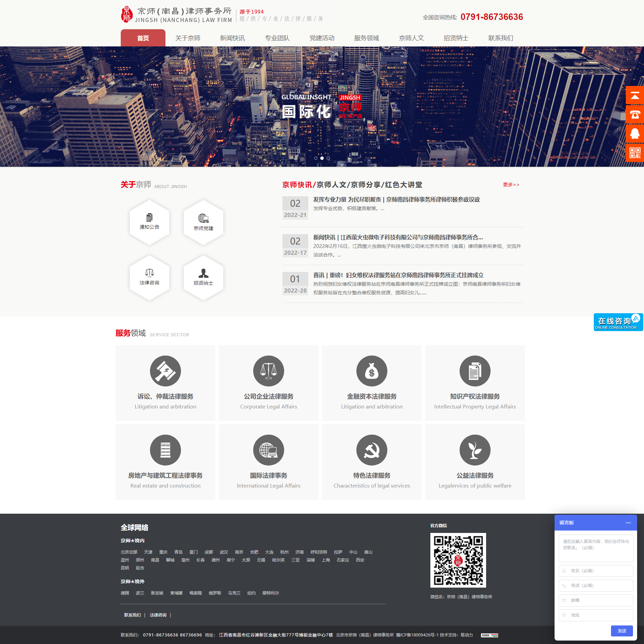Select the second carousel dot indicator
Screen dimensions: 644x644
click(x=322, y=158)
